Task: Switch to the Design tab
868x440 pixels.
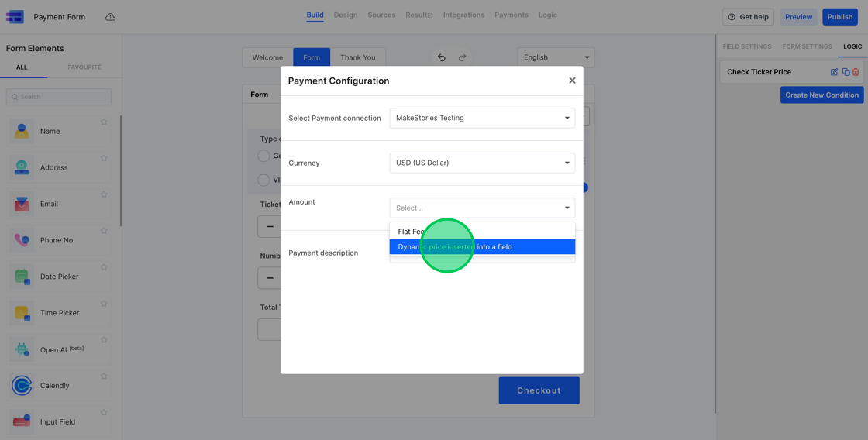Action: [x=346, y=15]
